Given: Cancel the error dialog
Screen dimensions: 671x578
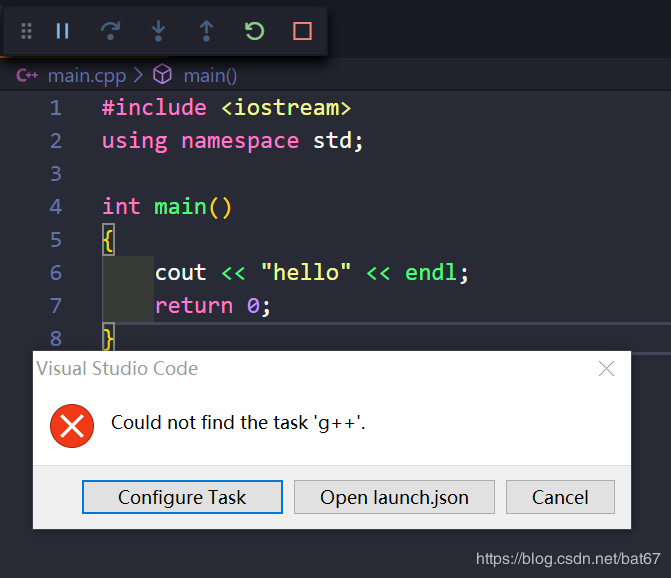Looking at the screenshot, I should [x=560, y=497].
